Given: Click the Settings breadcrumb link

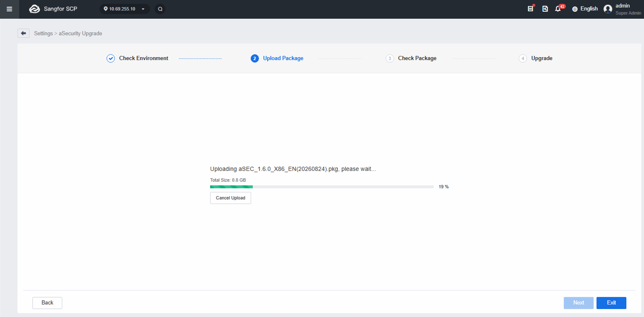Looking at the screenshot, I should point(43,33).
